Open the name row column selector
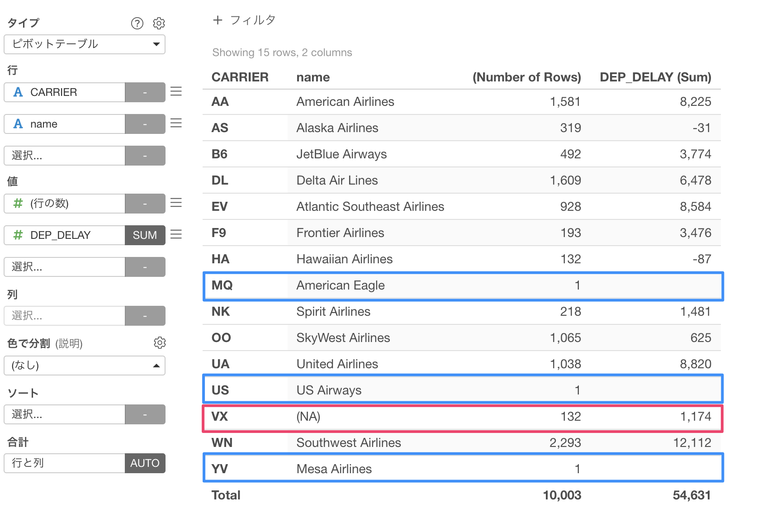Viewport: 767px width, 532px height. (65, 124)
